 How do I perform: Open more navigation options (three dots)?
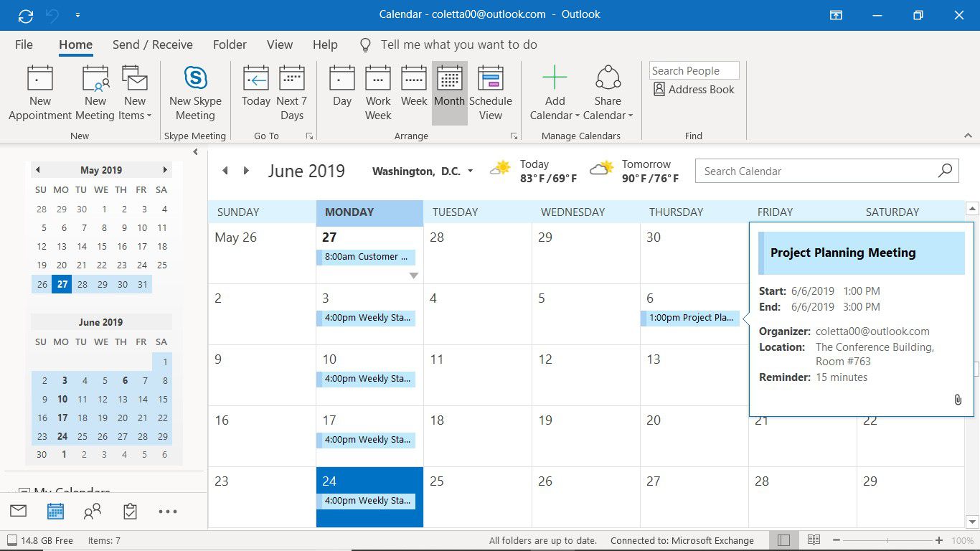coord(167,512)
